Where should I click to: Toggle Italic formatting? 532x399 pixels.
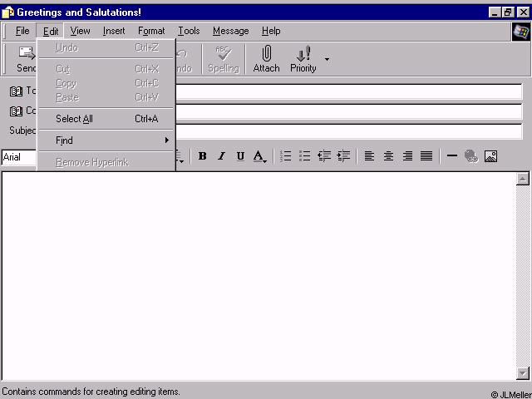222,156
